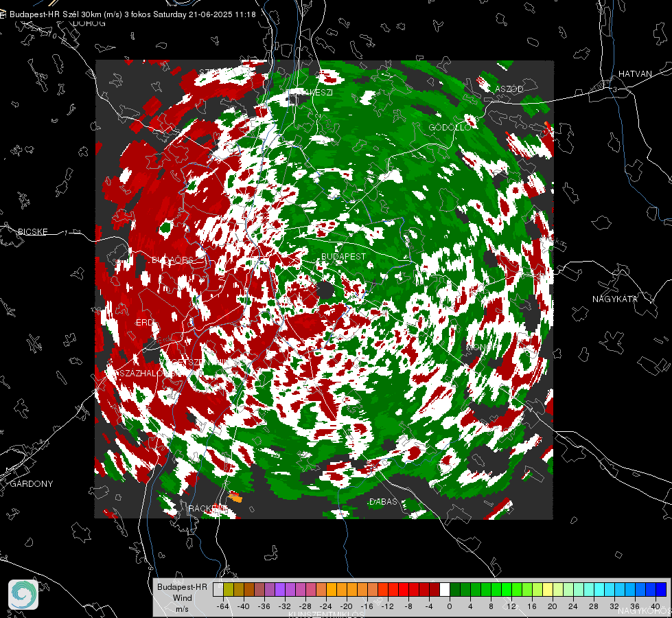The width and height of the screenshot is (672, 618).
Task: Select the rightmost deep blue legend swatch
Action: click(661, 590)
